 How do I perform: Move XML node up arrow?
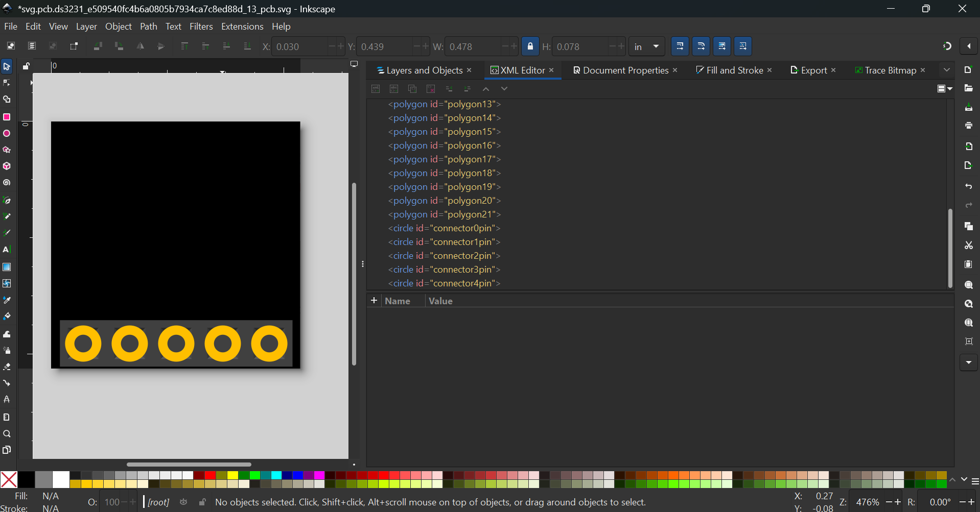486,89
